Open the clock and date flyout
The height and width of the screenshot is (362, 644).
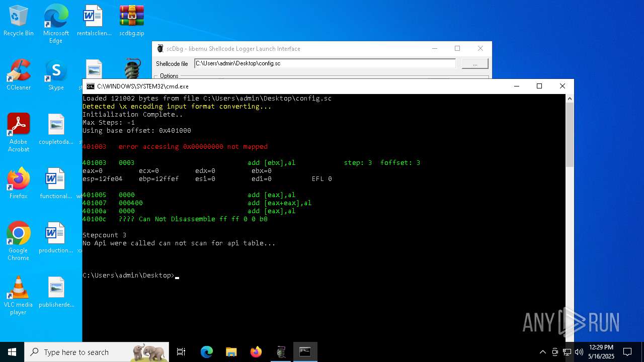pos(601,352)
